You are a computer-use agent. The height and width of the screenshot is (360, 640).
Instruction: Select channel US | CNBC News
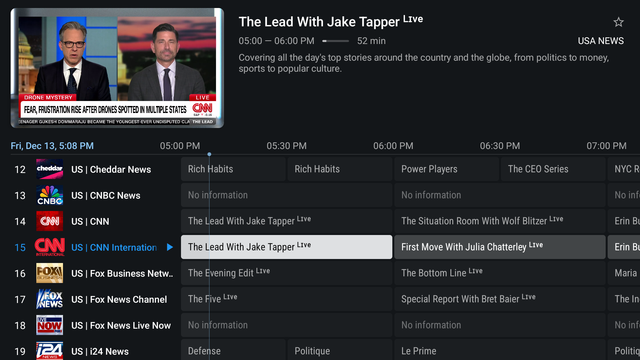click(x=106, y=196)
